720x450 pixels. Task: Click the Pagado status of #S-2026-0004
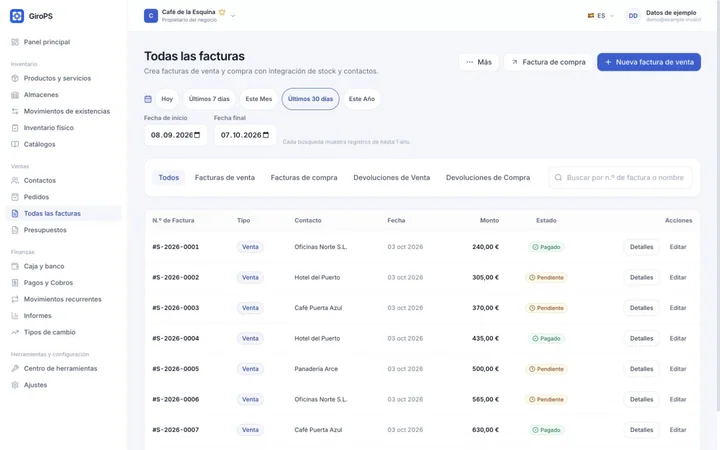point(546,338)
